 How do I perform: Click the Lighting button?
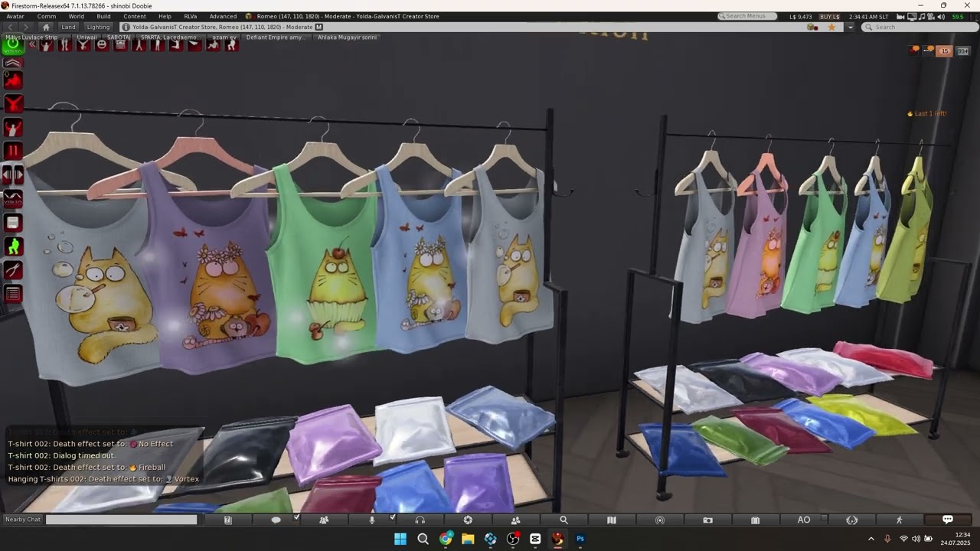pyautogui.click(x=98, y=27)
